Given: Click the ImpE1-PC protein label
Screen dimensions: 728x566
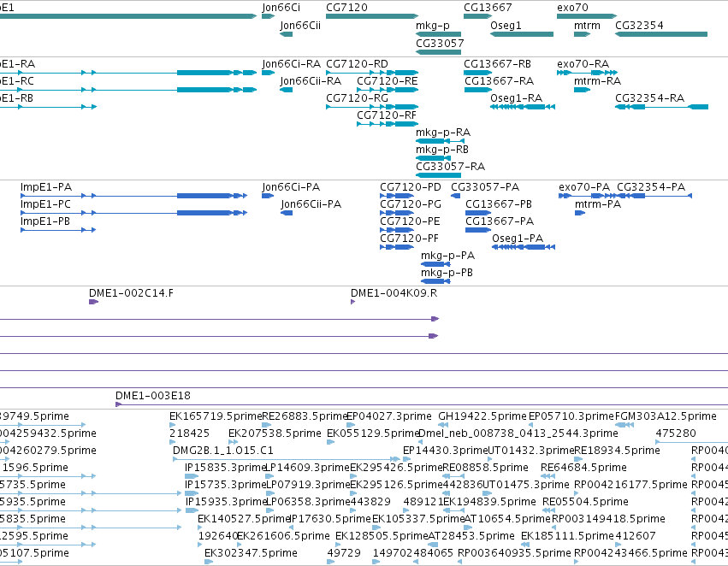Looking at the screenshot, I should 45,204.
